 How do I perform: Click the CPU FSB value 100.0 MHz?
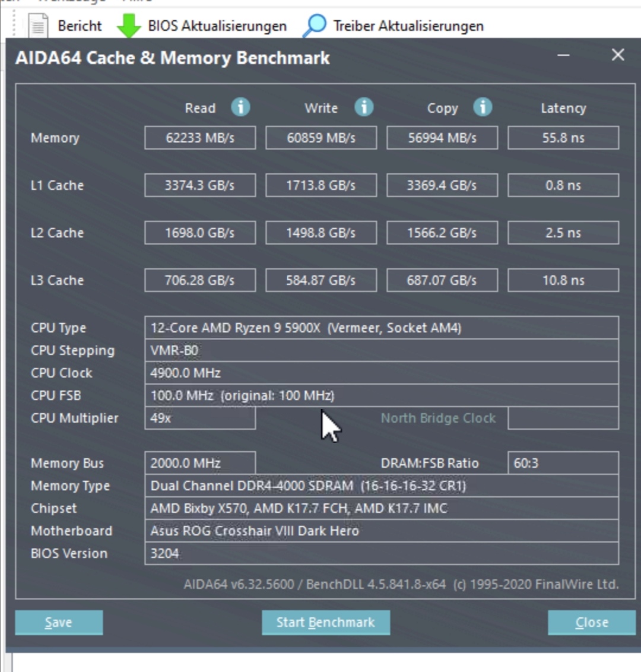382,395
